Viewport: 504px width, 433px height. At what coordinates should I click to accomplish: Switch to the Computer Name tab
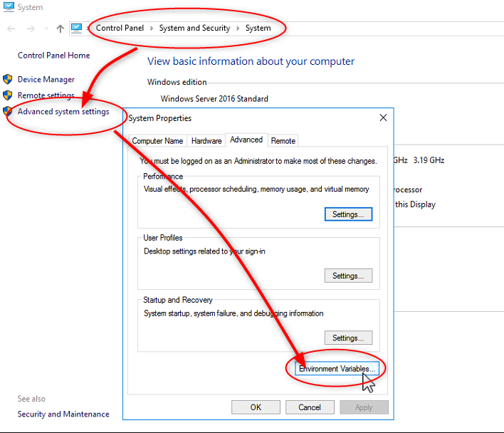[x=157, y=141]
